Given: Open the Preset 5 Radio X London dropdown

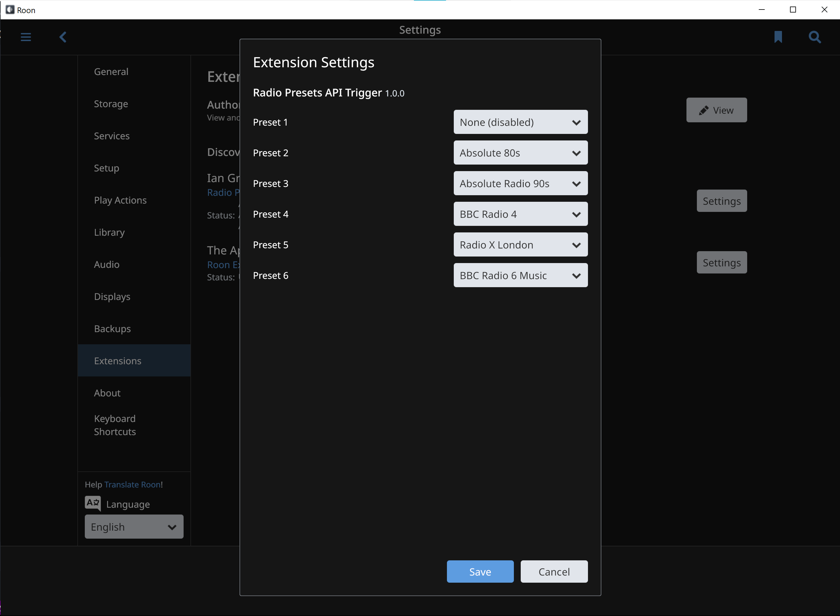Looking at the screenshot, I should (520, 245).
